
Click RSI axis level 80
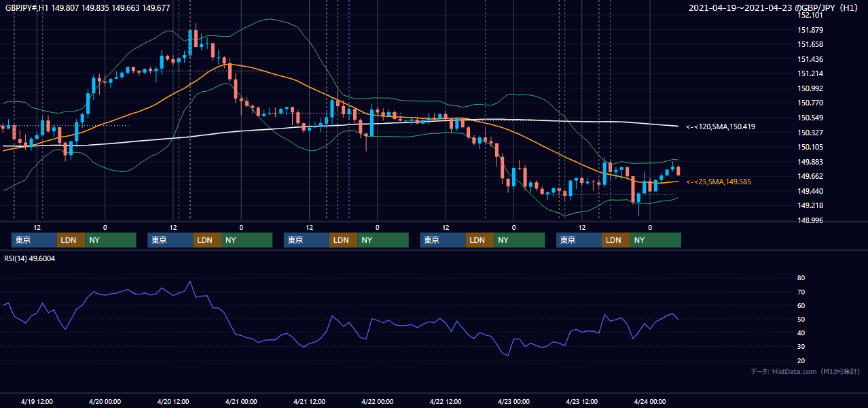pyautogui.click(x=801, y=278)
